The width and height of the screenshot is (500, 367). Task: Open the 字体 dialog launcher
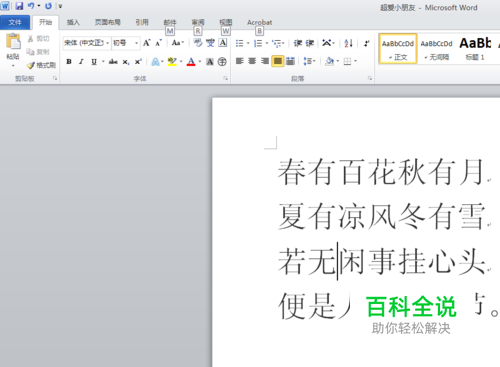pos(226,78)
